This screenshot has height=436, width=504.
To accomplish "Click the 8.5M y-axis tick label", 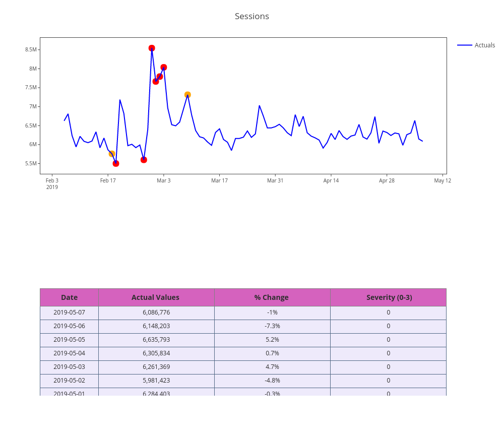I will [x=31, y=49].
